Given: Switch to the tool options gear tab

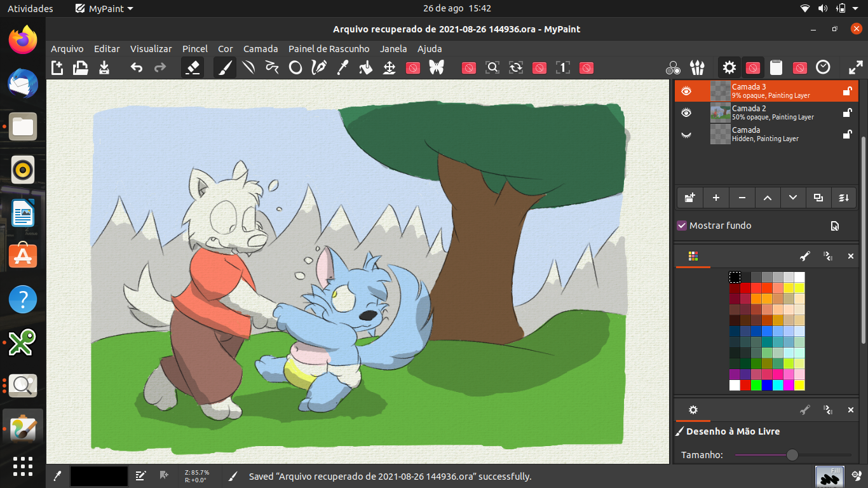Looking at the screenshot, I should [693, 410].
